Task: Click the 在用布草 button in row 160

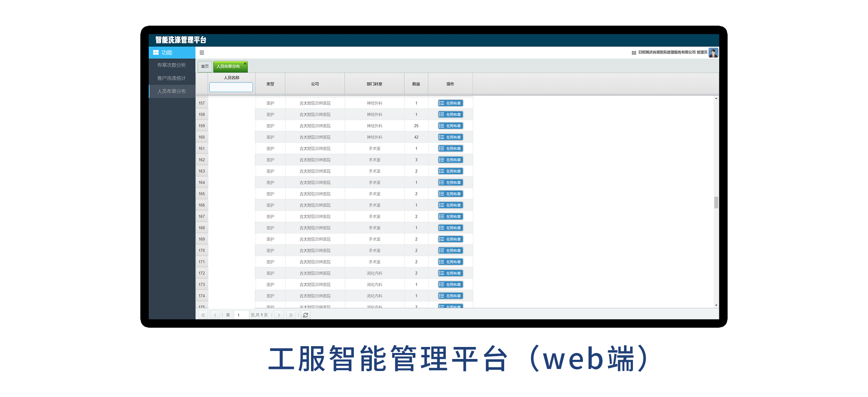Action: click(450, 137)
